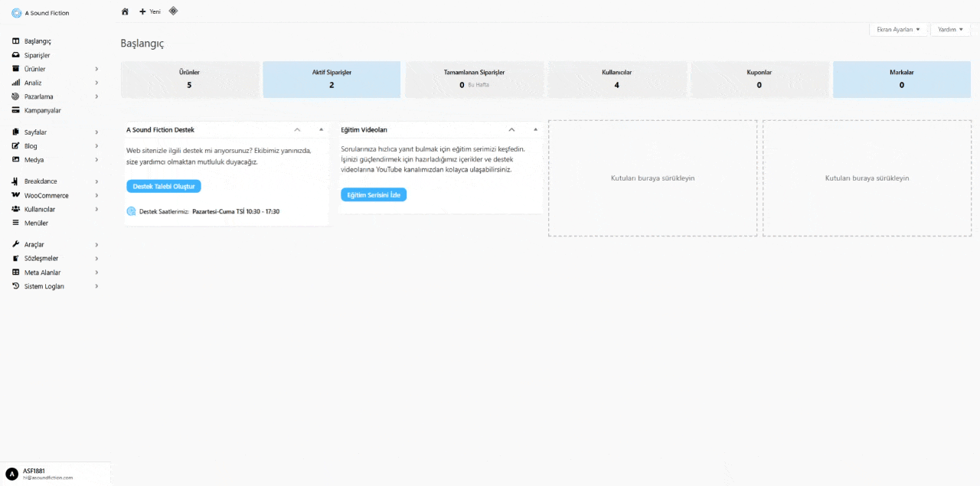Click the Destek Talebi Oluştur button

click(x=163, y=186)
